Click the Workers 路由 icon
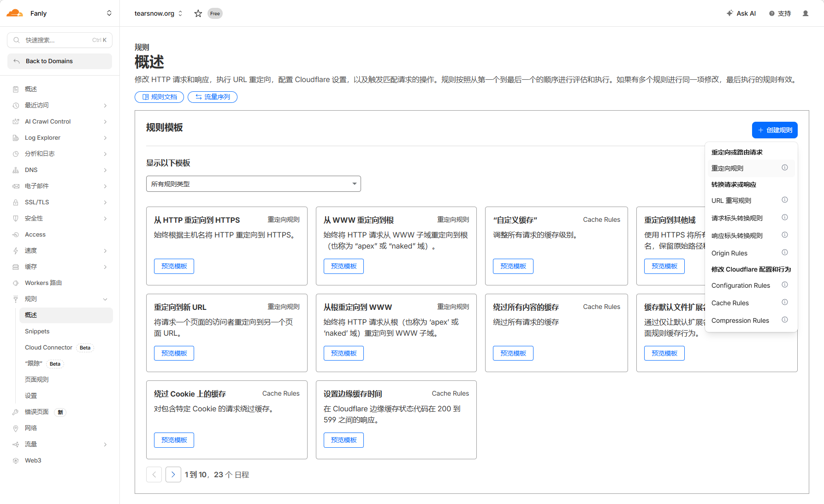 point(16,283)
